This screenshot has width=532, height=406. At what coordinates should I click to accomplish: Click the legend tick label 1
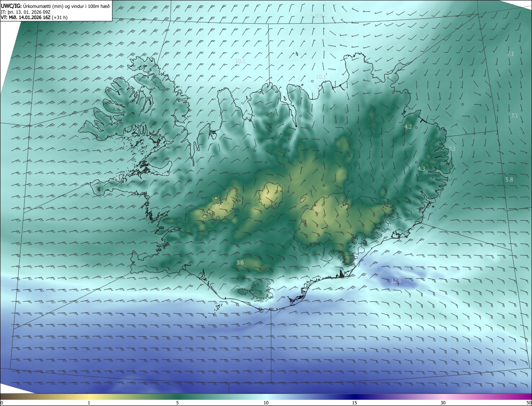(89, 403)
